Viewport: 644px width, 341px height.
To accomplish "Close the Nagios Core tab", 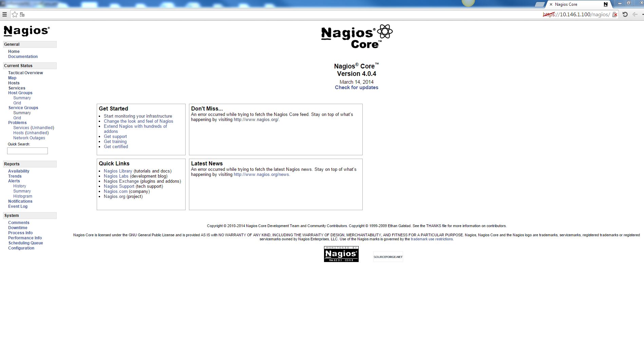I will tap(551, 4).
